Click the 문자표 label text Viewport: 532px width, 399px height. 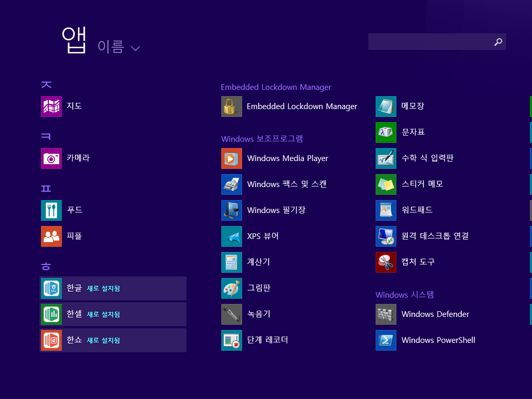[x=413, y=132]
